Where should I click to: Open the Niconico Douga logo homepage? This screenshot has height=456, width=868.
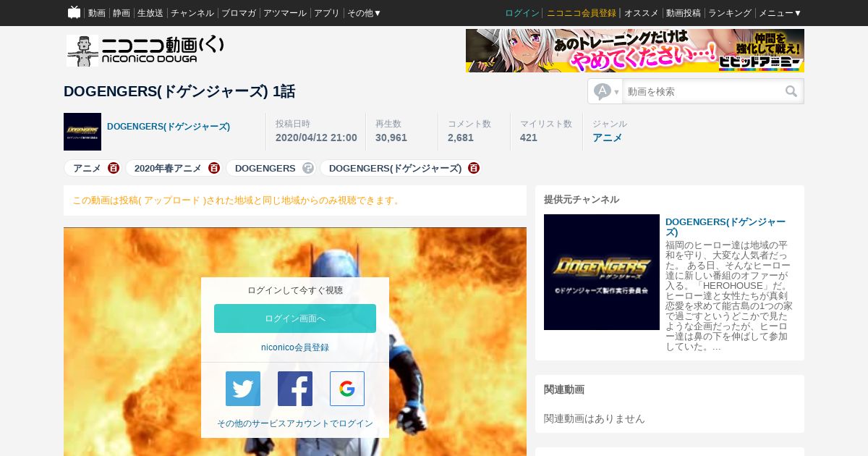(145, 51)
